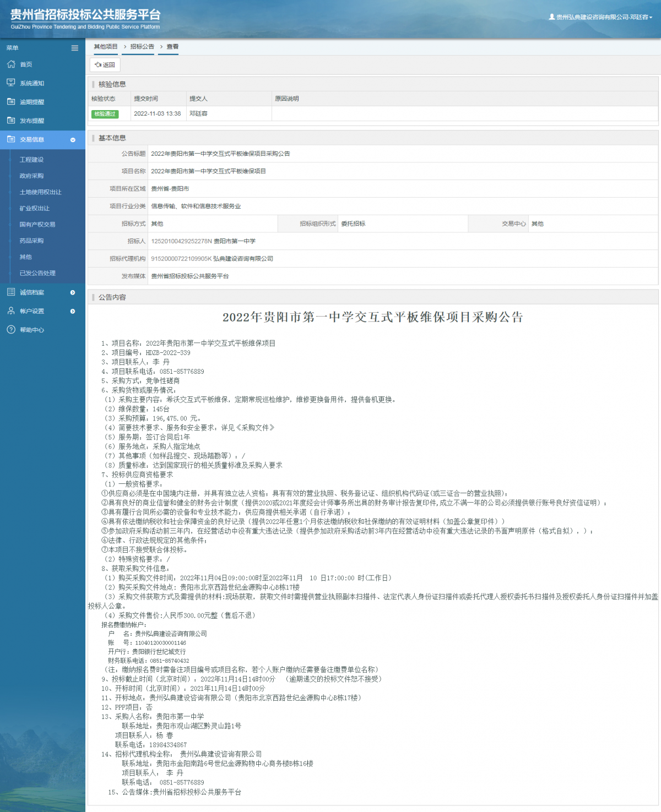Click the budget line 196,475.00 元
This screenshot has height=812, width=661.
point(153,418)
